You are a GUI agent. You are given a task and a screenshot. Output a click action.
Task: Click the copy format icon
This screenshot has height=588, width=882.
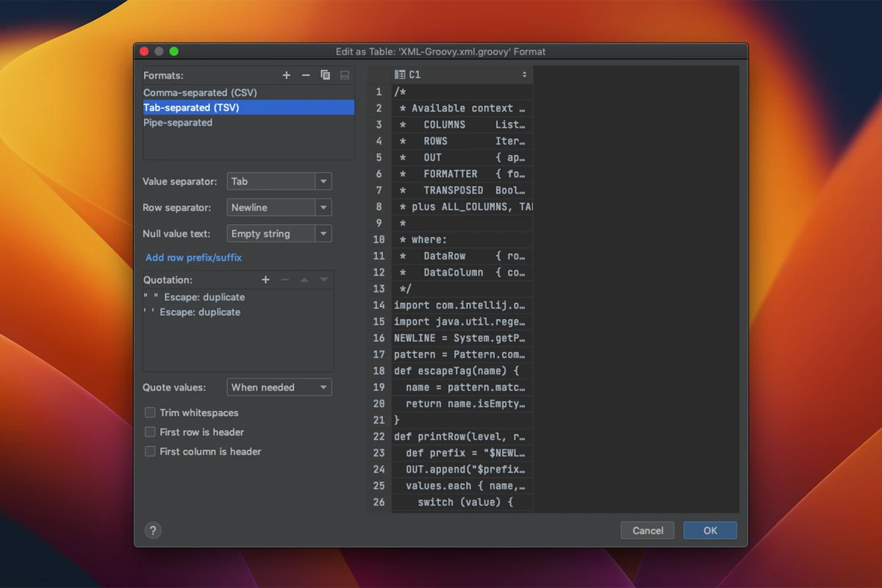click(x=325, y=75)
